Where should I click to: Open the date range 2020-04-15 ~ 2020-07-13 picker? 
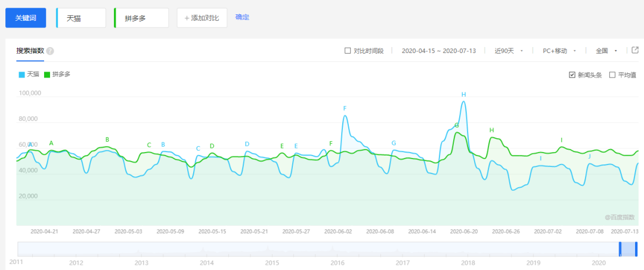pos(439,51)
